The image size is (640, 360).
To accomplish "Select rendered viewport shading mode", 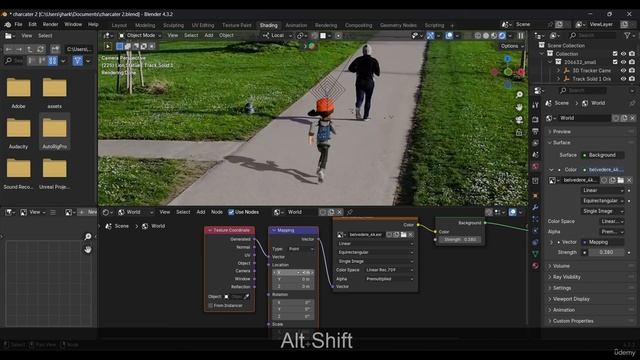I will tap(502, 36).
